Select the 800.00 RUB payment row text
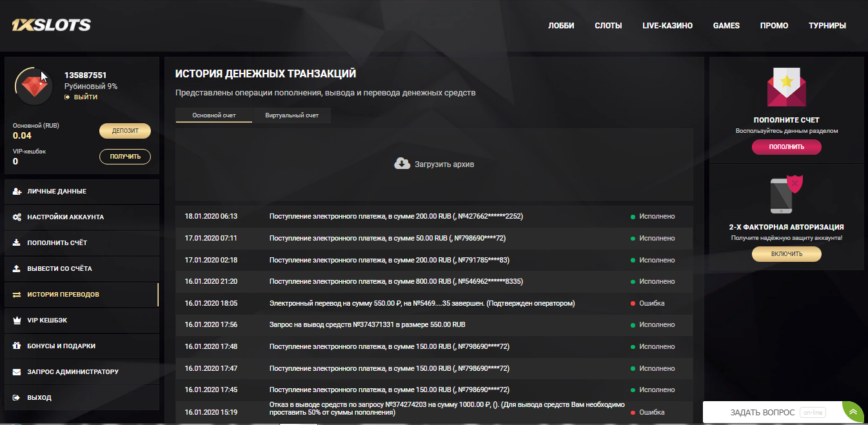 click(396, 281)
